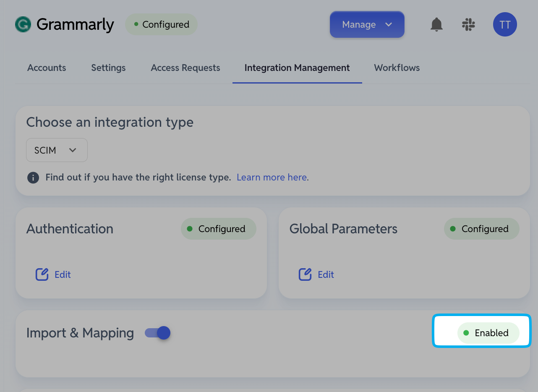Open the TT user avatar menu

(505, 24)
